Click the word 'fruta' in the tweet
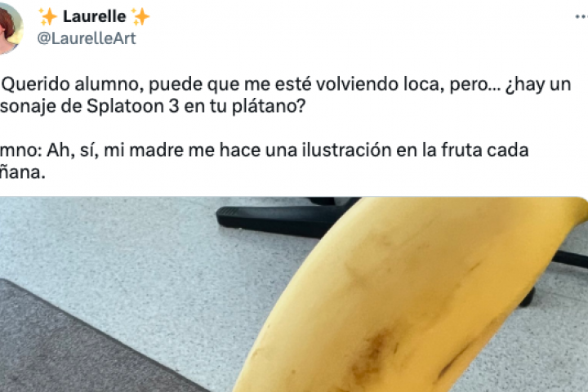The image size is (588, 392). point(461,150)
